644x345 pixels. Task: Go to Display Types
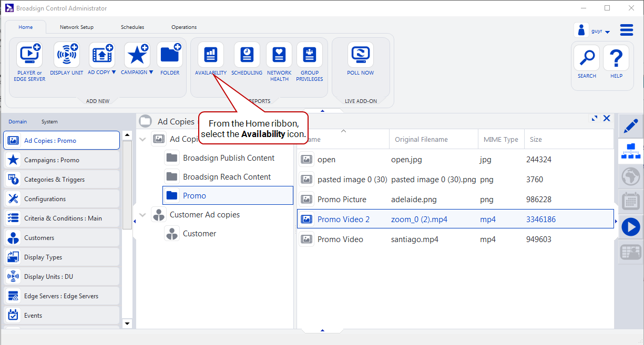pyautogui.click(x=62, y=257)
